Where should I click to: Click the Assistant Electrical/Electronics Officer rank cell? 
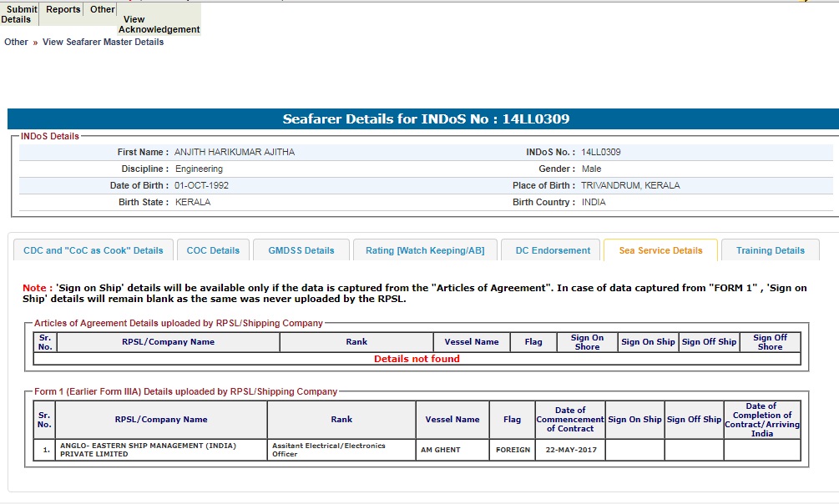[341, 450]
